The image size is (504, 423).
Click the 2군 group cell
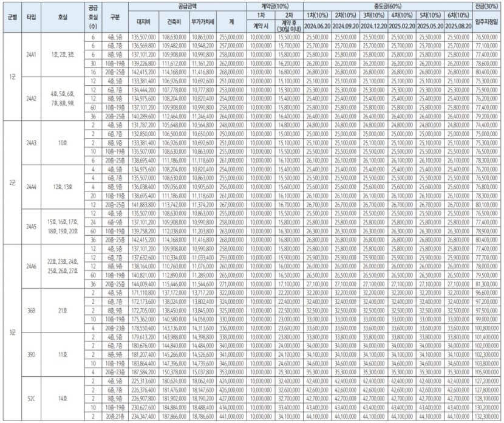click(x=13, y=182)
